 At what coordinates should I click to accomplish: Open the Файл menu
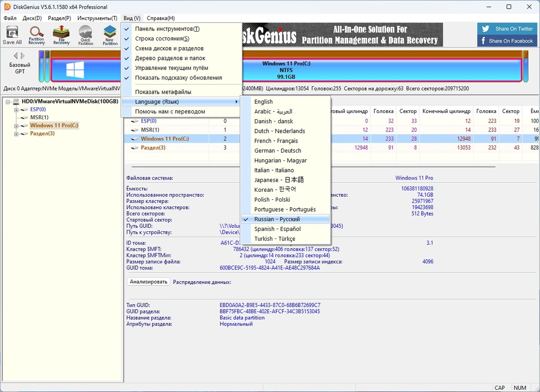click(10, 18)
